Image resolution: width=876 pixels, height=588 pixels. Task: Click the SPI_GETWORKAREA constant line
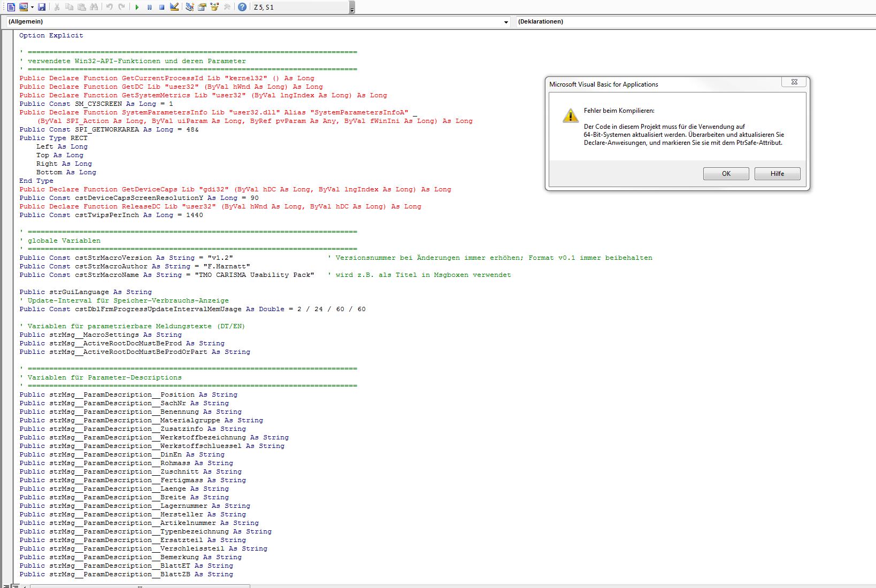(x=109, y=129)
